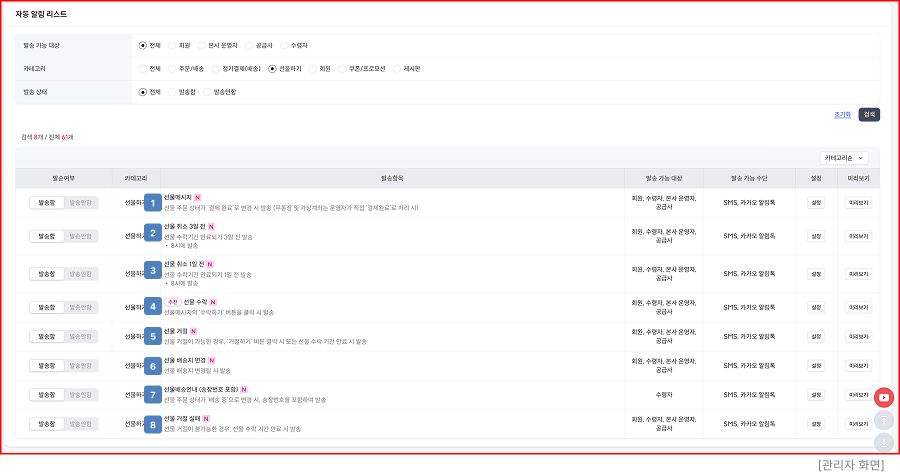Open the 카테고리순 sort dropdown

[843, 158]
